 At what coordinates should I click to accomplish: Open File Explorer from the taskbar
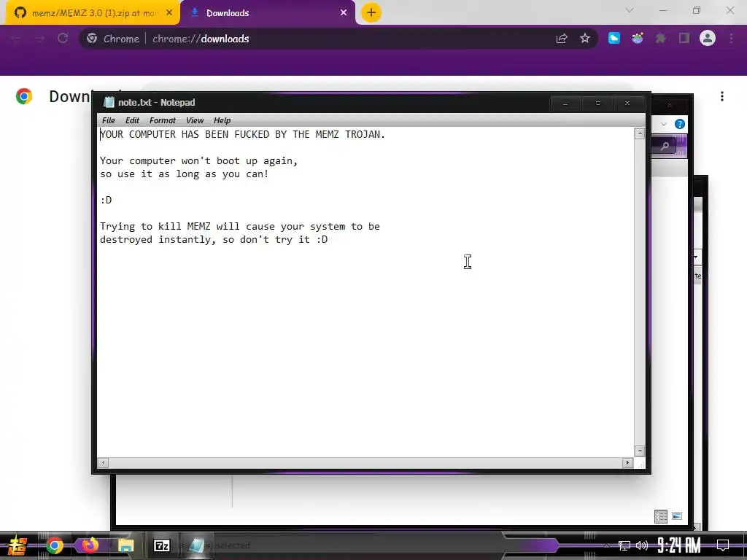tap(125, 545)
